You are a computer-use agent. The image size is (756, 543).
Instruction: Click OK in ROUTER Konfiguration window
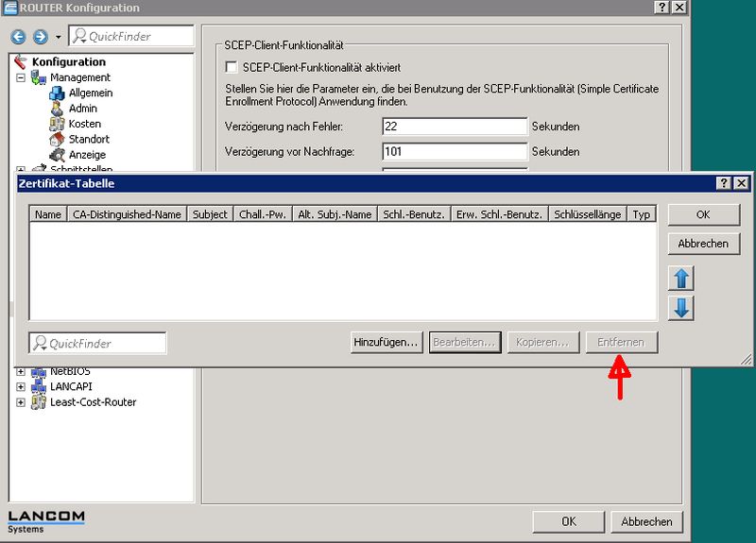[569, 522]
